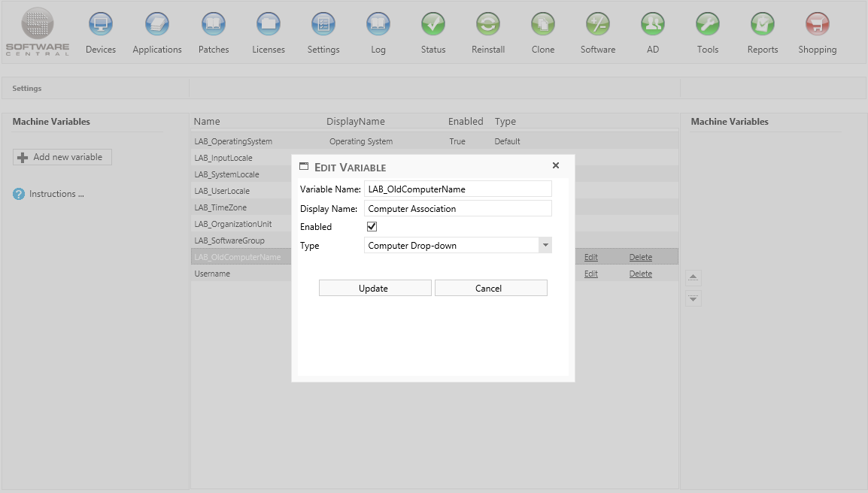868x493 pixels.
Task: Open the Devices section icon
Action: coord(101,25)
